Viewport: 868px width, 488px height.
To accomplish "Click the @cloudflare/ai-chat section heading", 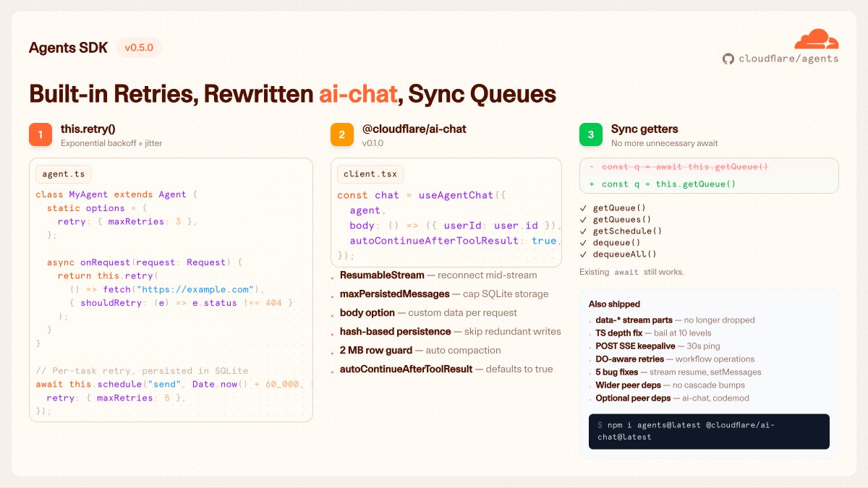I will point(414,129).
